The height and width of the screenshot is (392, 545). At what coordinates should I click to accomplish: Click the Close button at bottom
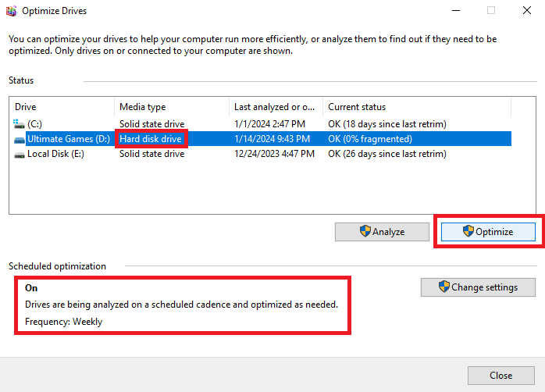click(x=500, y=376)
